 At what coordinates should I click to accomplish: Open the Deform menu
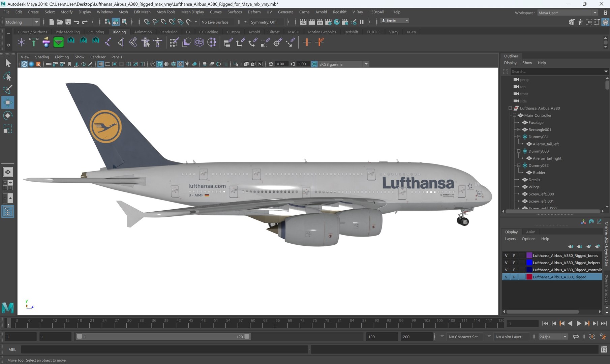(254, 12)
